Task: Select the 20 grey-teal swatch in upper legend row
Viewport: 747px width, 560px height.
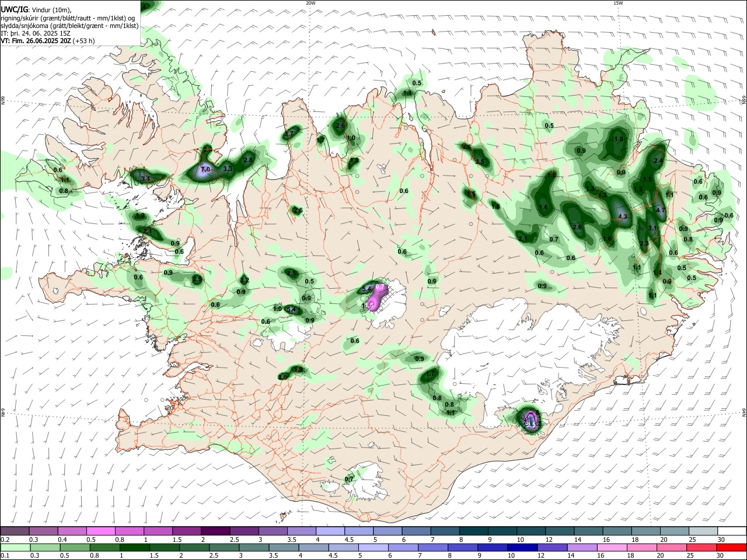Action: [673, 531]
